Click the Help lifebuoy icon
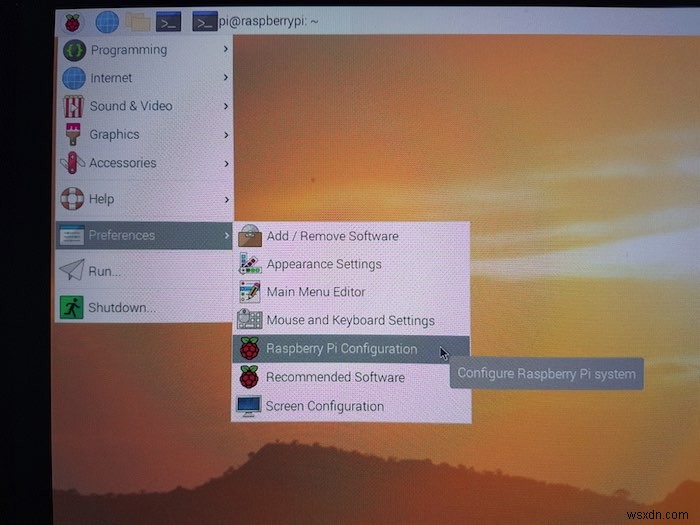The width and height of the screenshot is (700, 525). [x=72, y=199]
